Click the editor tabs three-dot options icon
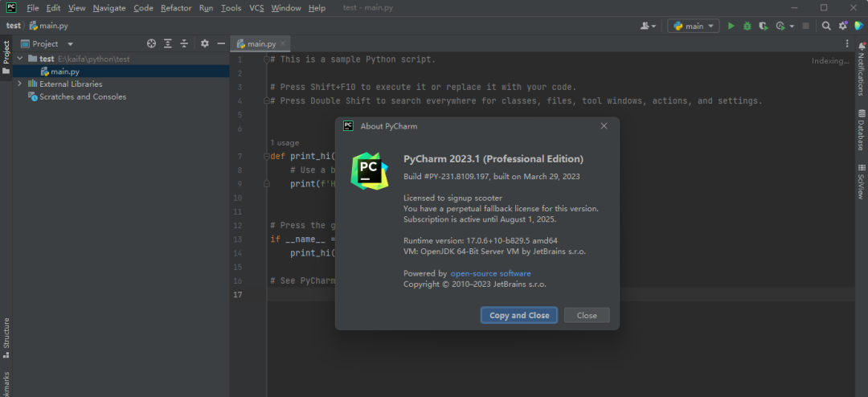 pyautogui.click(x=847, y=43)
